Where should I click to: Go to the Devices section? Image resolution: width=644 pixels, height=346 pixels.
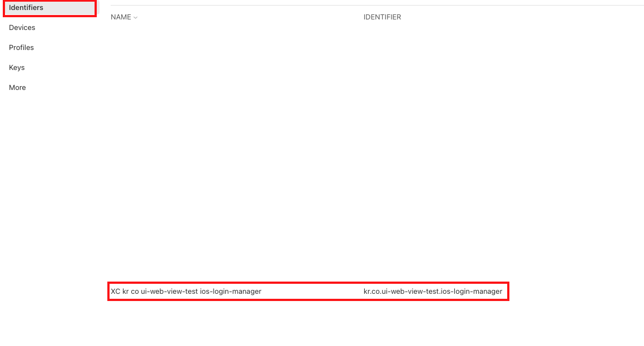22,28
